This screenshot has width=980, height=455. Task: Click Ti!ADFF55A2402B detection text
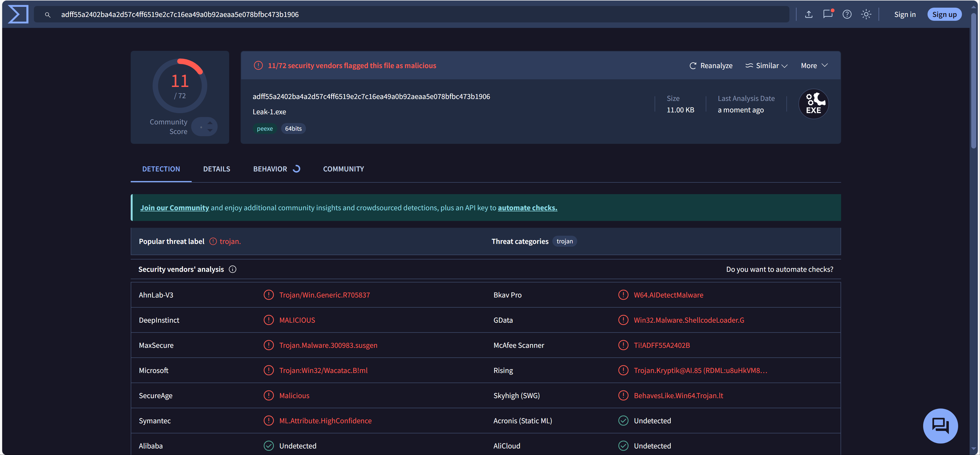(662, 345)
